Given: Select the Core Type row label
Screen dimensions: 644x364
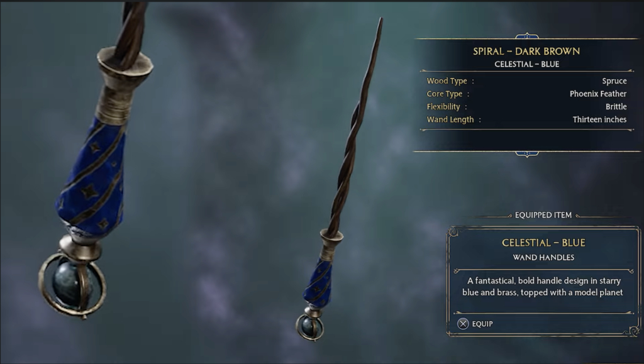Looking at the screenshot, I should click(x=445, y=94).
